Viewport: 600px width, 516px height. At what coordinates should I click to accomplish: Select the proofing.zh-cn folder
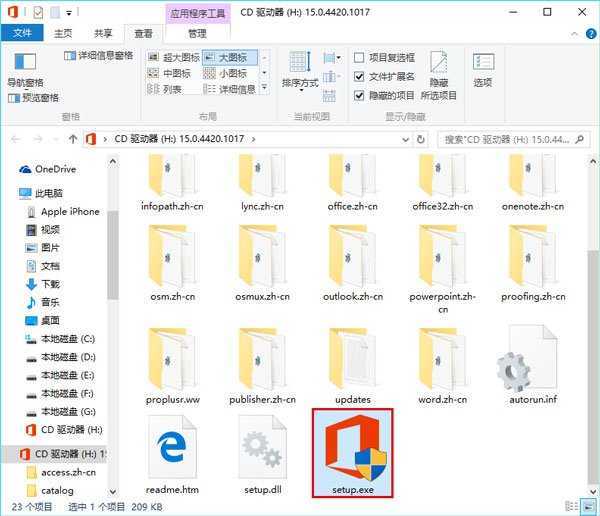point(533,263)
